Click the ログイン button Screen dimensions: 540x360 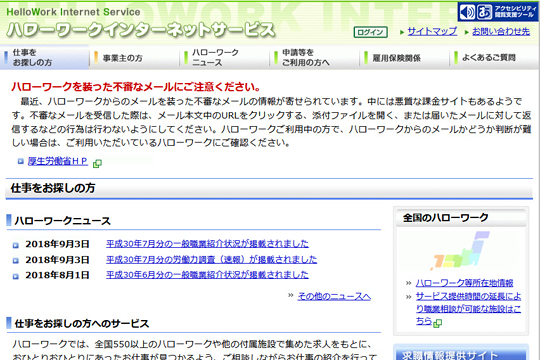tap(370, 32)
